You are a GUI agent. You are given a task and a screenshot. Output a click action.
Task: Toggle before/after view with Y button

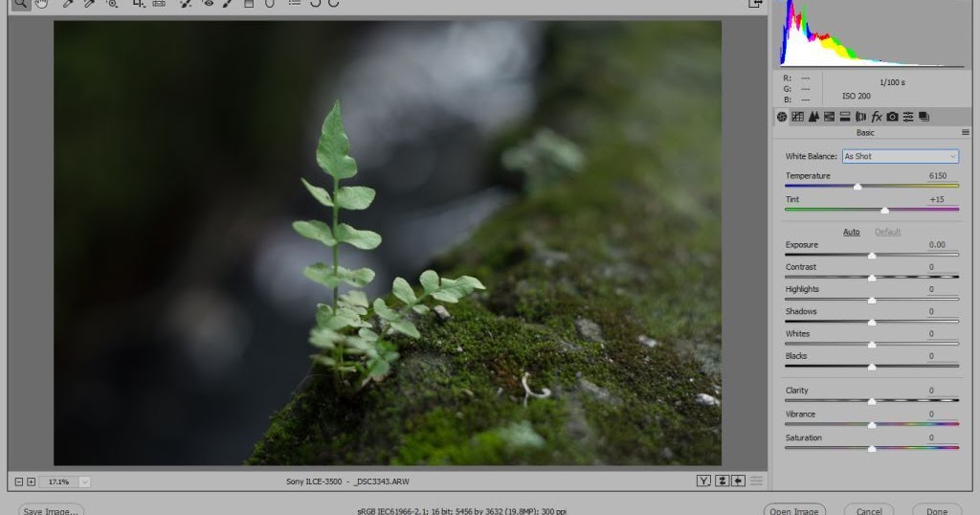click(x=704, y=481)
